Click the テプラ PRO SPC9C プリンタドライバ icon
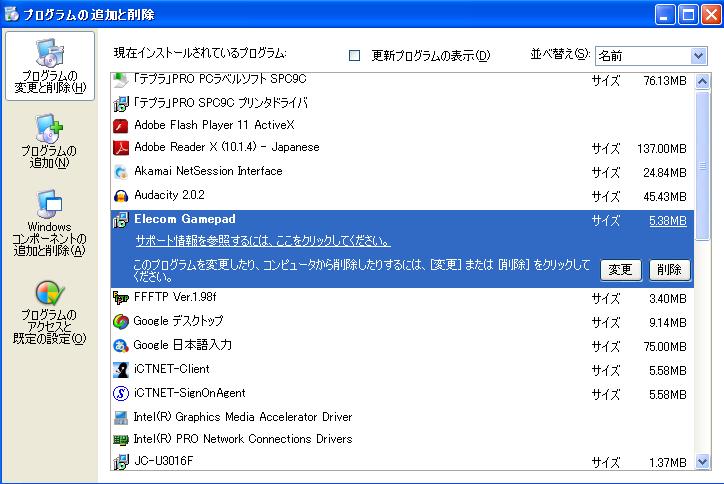This screenshot has height=484, width=724. pos(121,103)
